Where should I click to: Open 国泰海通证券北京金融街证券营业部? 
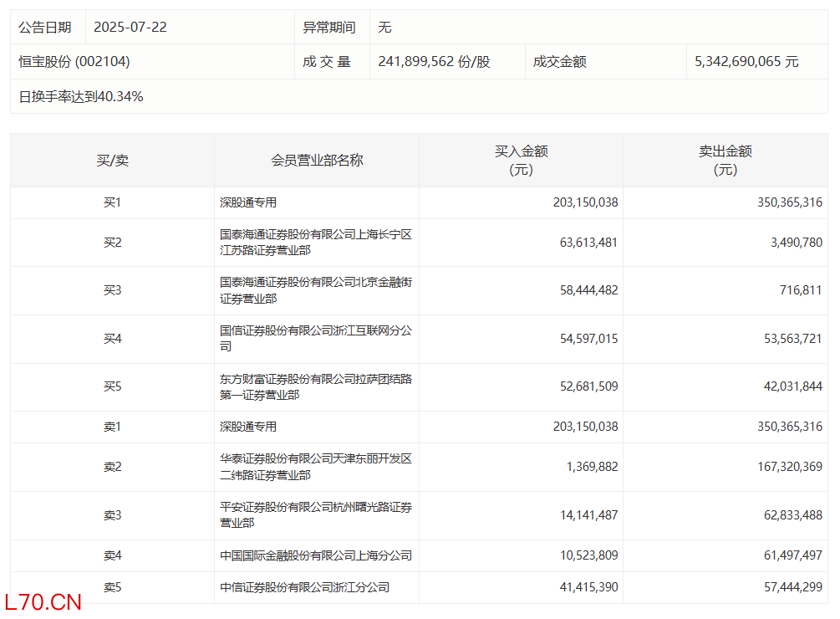[x=316, y=290]
